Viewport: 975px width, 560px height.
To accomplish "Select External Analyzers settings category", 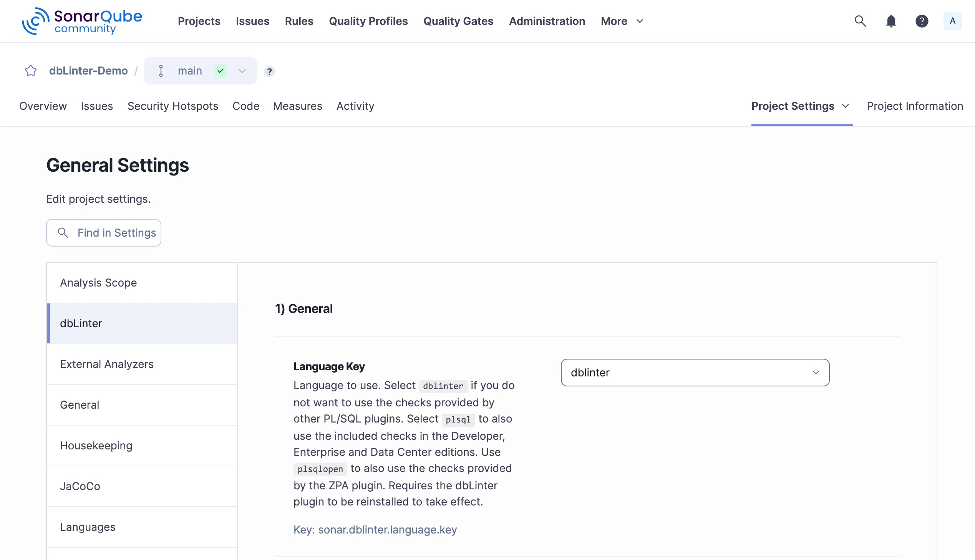I will pyautogui.click(x=106, y=364).
